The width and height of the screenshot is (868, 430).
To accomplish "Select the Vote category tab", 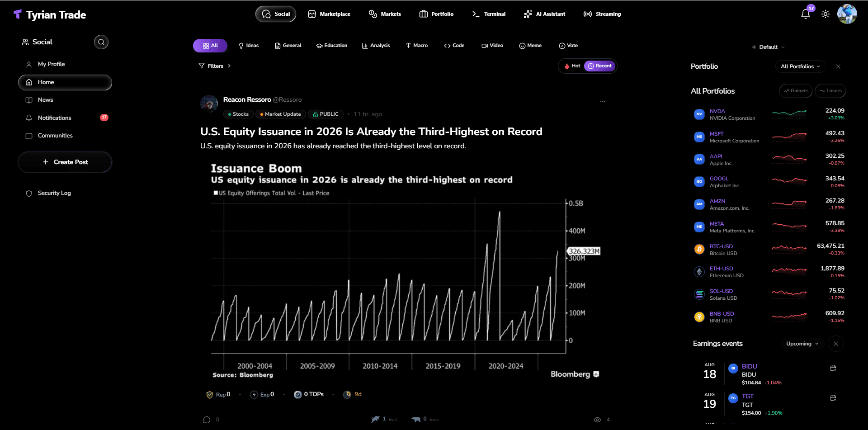I will coord(568,46).
